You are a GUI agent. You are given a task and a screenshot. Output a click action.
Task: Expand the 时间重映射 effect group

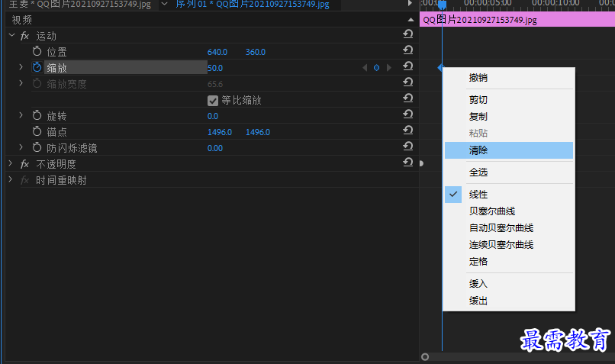coord(11,180)
